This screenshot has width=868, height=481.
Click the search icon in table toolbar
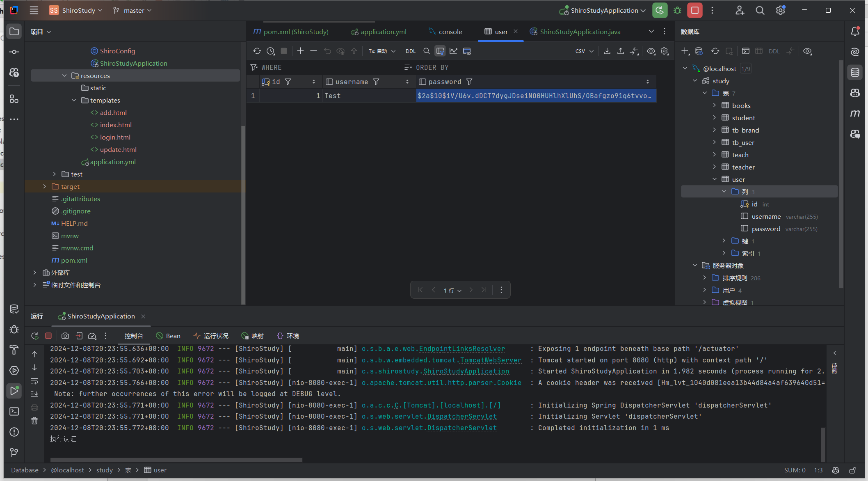[427, 51]
